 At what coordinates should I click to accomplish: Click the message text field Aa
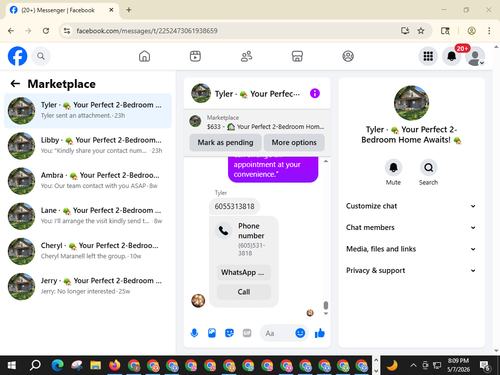(277, 333)
